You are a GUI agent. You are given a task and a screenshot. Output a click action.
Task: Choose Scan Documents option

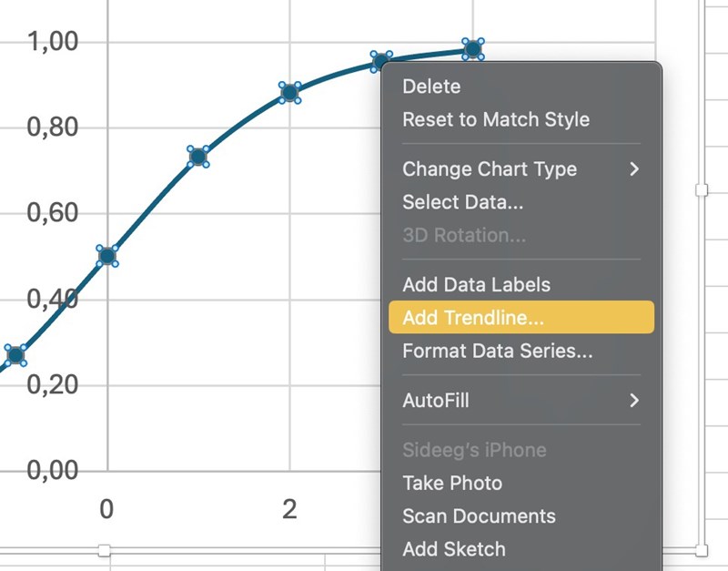[479, 515]
